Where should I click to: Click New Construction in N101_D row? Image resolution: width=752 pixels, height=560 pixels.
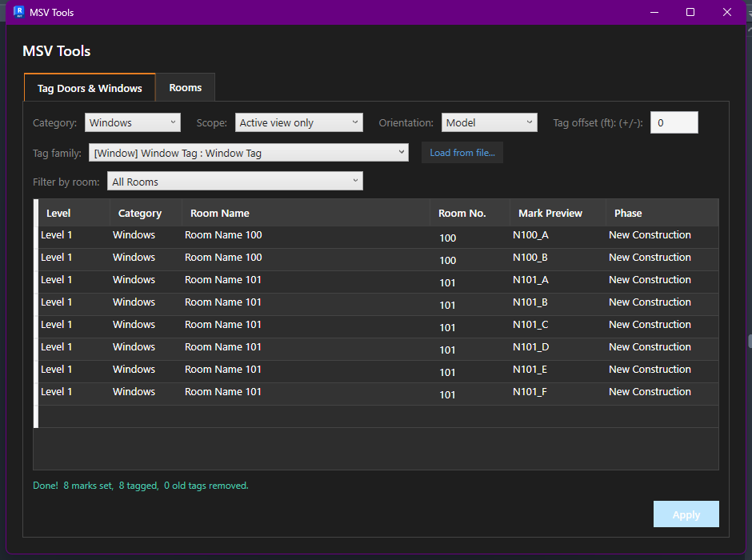click(x=650, y=346)
